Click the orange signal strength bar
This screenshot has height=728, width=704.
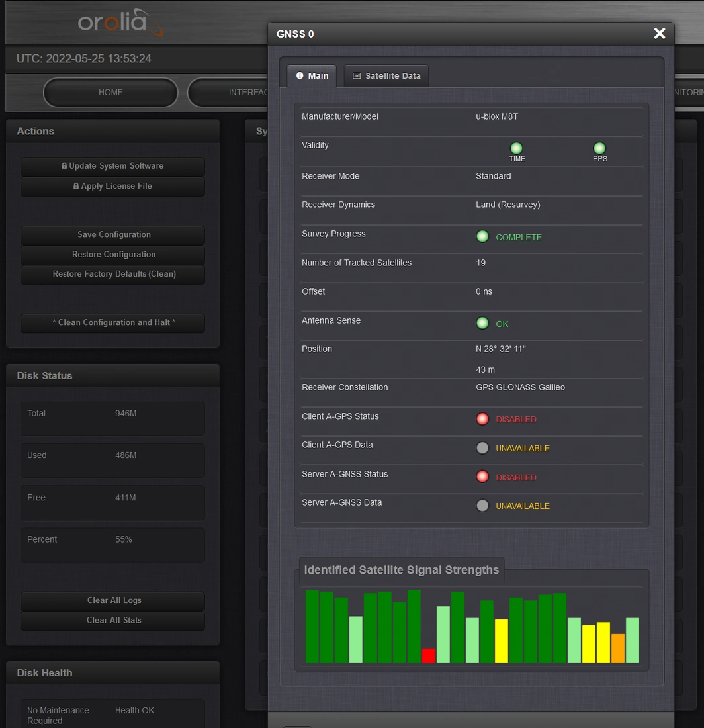[x=618, y=648]
